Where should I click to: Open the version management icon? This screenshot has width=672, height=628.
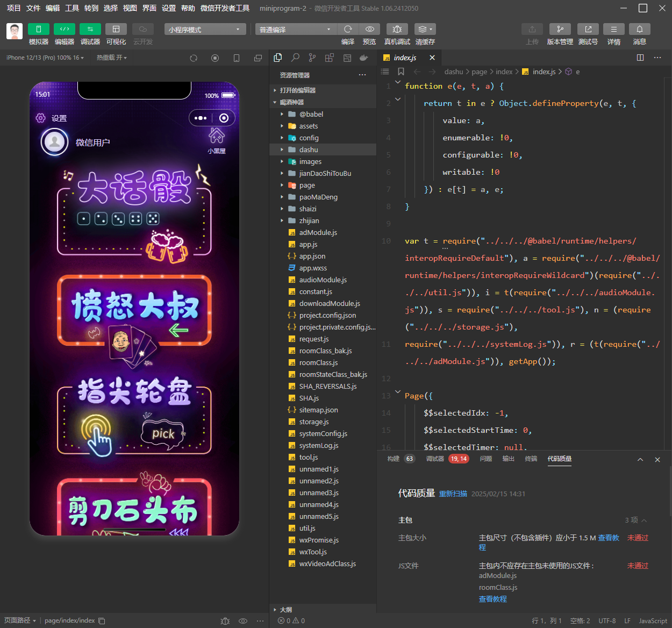point(560,29)
